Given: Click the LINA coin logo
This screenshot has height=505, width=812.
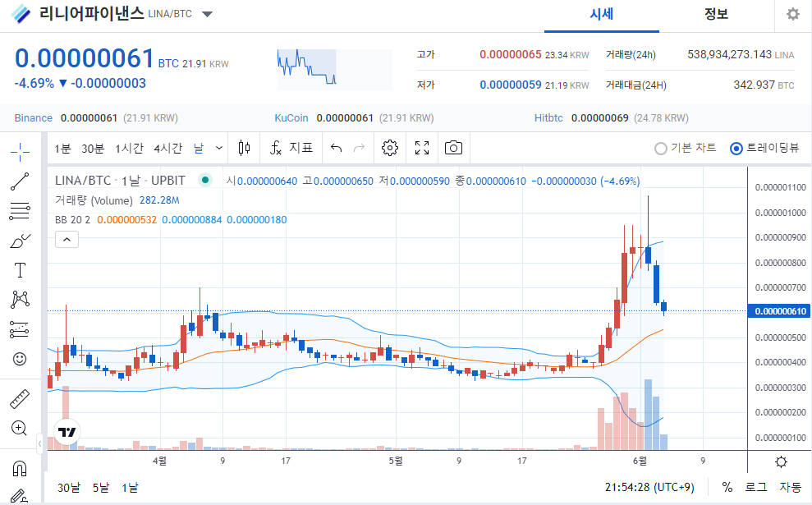Looking at the screenshot, I should click(x=21, y=13).
